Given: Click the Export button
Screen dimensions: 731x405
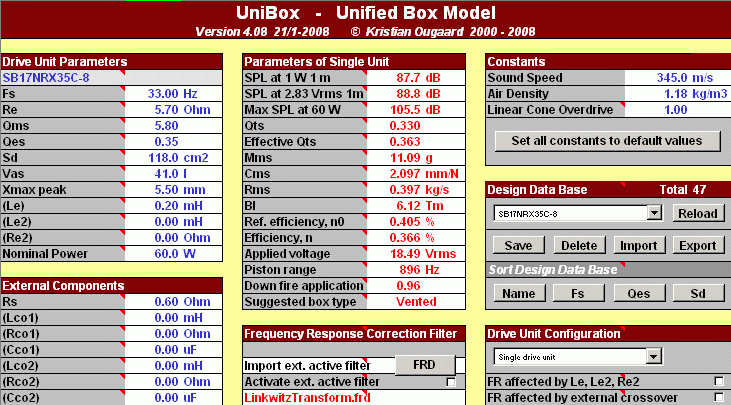Looking at the screenshot, I should [x=697, y=245].
